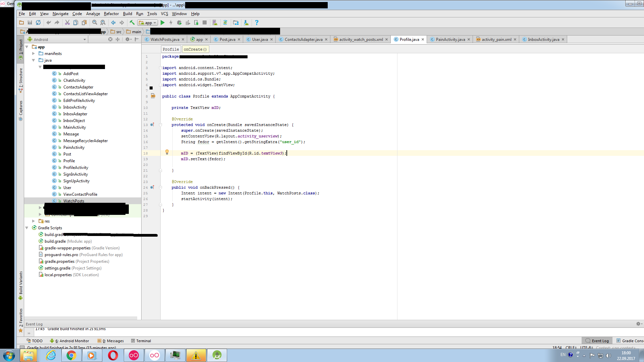Screen dimensions: 644x362
Task: Select the MainActivity class in tree
Action: coord(74,127)
